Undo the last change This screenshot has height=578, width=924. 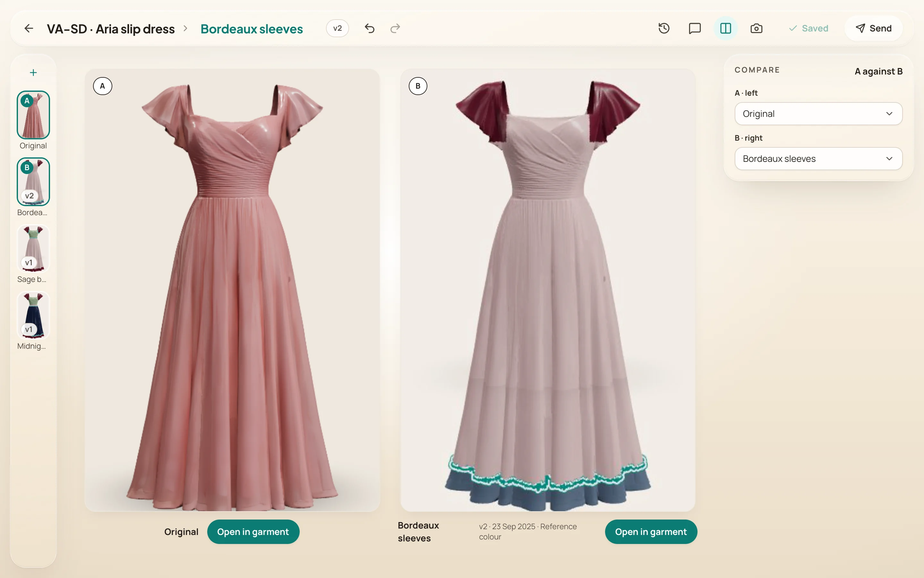click(370, 28)
